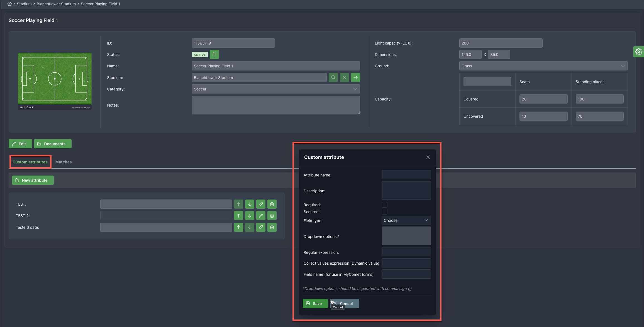The height and width of the screenshot is (327, 644).
Task: Save the custom attribute
Action: (315, 304)
